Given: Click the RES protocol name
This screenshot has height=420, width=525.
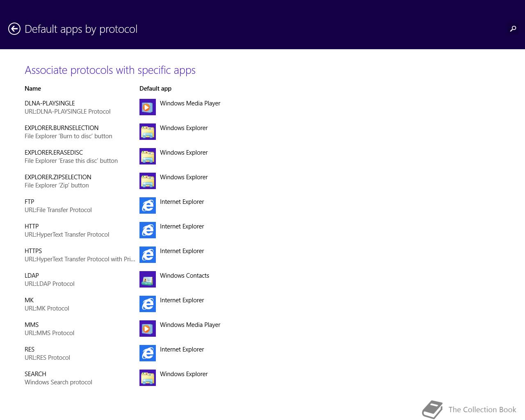Looking at the screenshot, I should [30, 349].
